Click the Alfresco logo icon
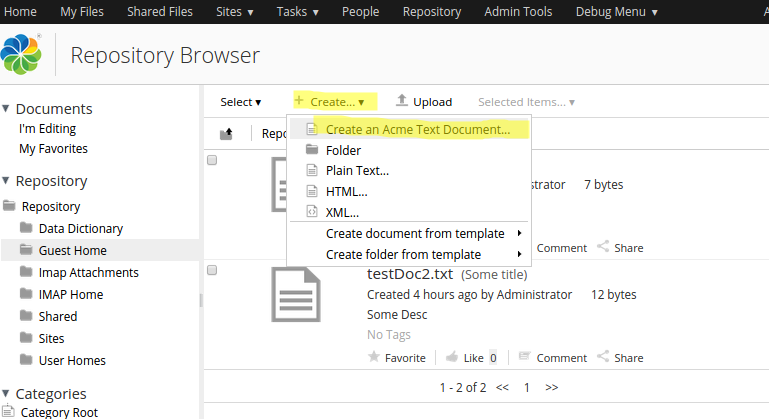 21,54
